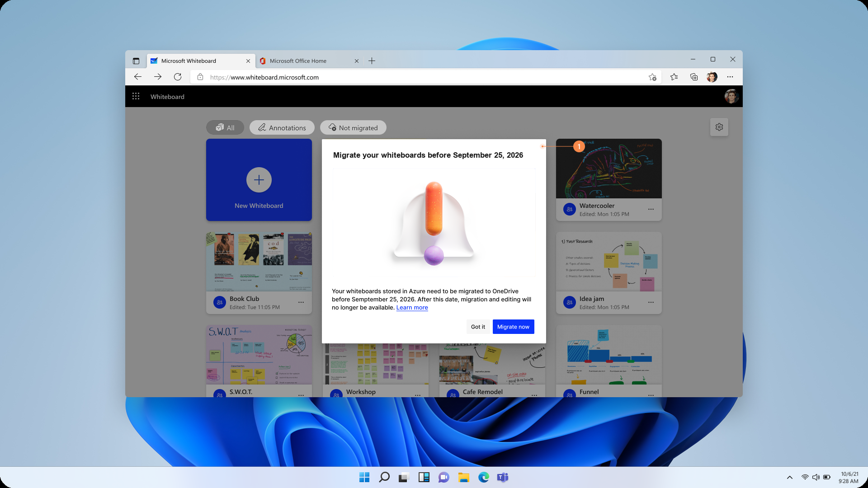Show hidden system tray icons
The image size is (868, 488).
click(790, 477)
